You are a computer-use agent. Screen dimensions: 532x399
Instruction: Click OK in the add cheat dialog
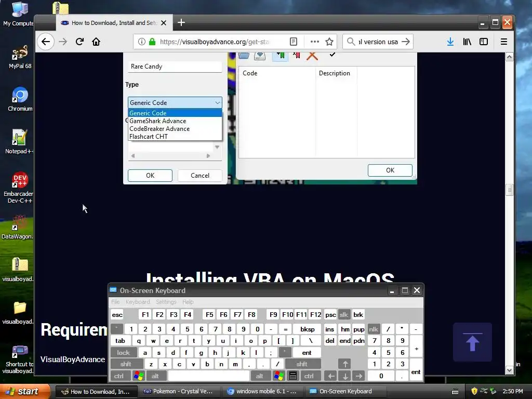coord(150,176)
